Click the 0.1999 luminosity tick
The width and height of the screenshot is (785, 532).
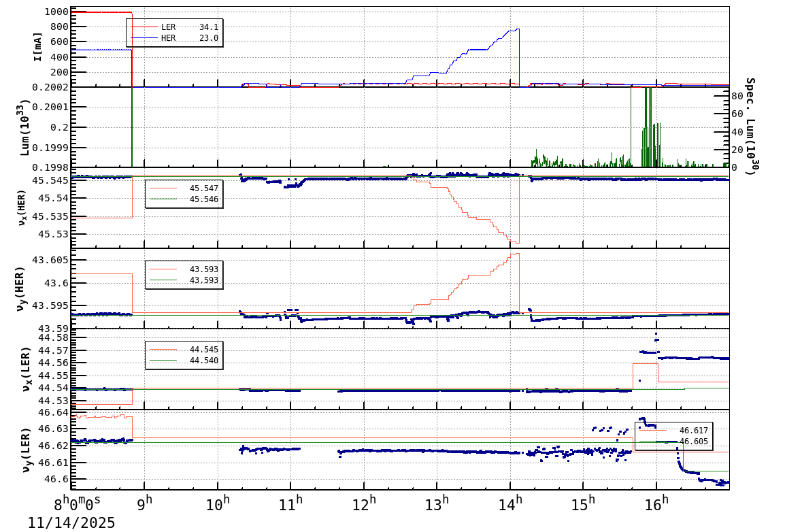click(x=50, y=148)
